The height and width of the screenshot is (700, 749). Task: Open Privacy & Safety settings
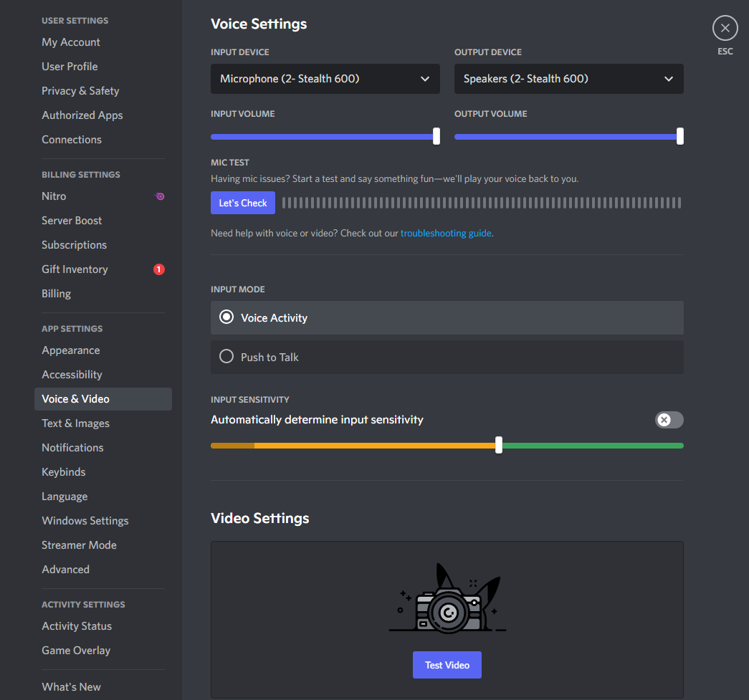pyautogui.click(x=80, y=91)
